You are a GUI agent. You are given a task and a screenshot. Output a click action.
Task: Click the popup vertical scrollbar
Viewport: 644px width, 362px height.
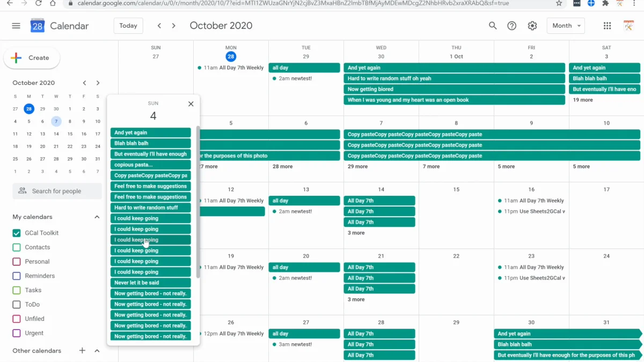pos(198,202)
